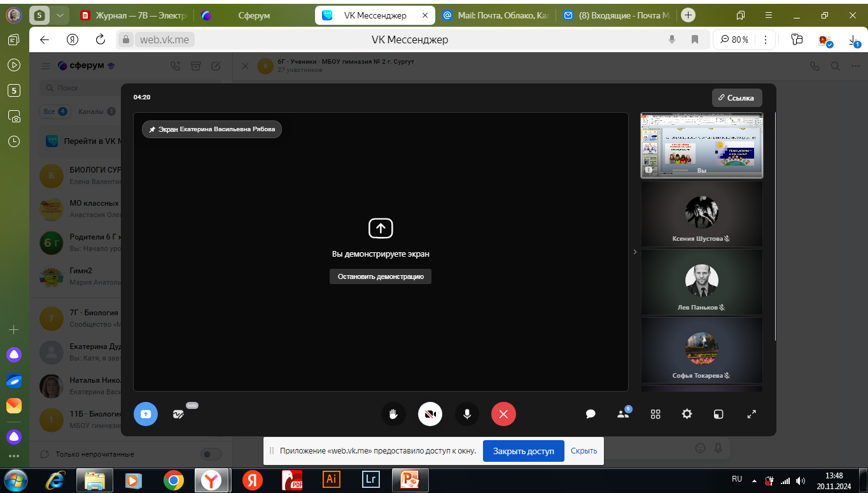This screenshot has width=868, height=493.
Task: Open Google Chrome from the taskbar
Action: (173, 480)
